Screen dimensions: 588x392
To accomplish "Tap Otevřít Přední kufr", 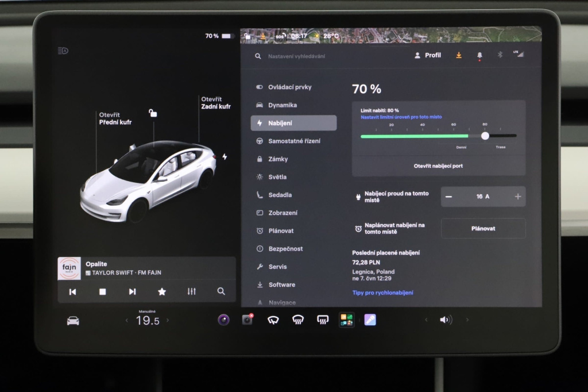I will tap(115, 118).
